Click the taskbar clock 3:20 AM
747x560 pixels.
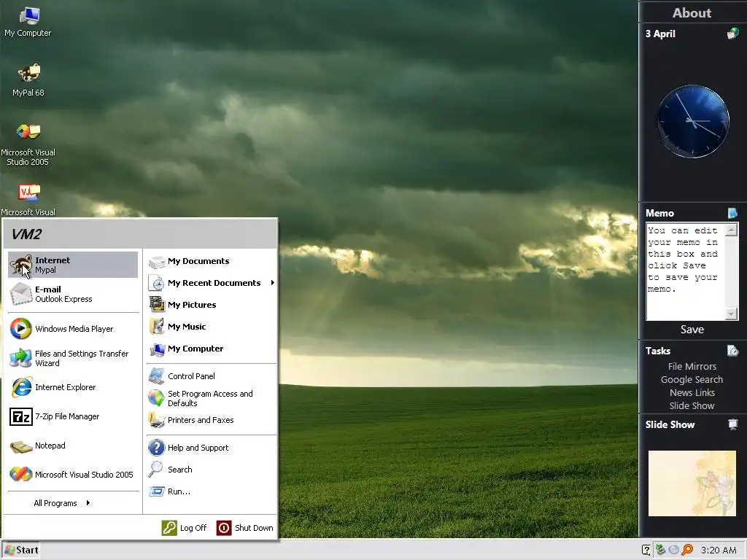click(x=719, y=551)
